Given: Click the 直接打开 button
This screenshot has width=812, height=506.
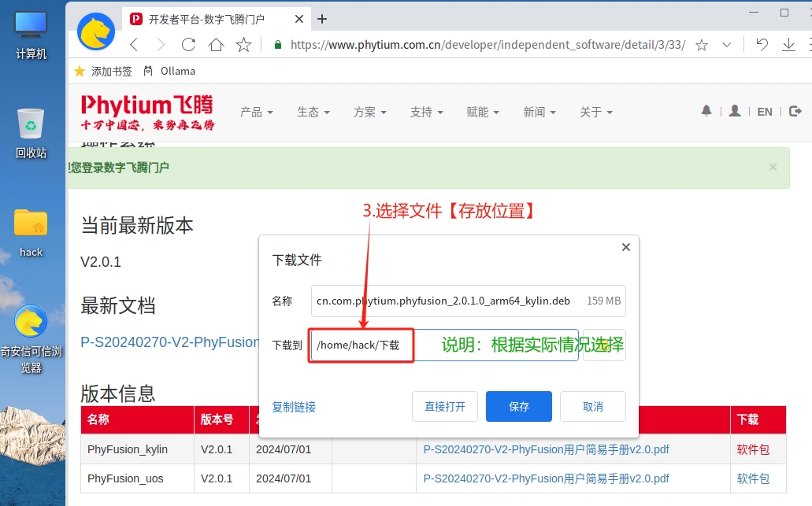Looking at the screenshot, I should point(445,407).
